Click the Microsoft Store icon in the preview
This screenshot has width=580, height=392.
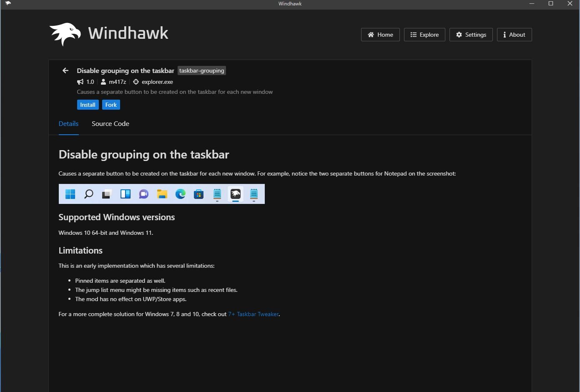tap(199, 194)
